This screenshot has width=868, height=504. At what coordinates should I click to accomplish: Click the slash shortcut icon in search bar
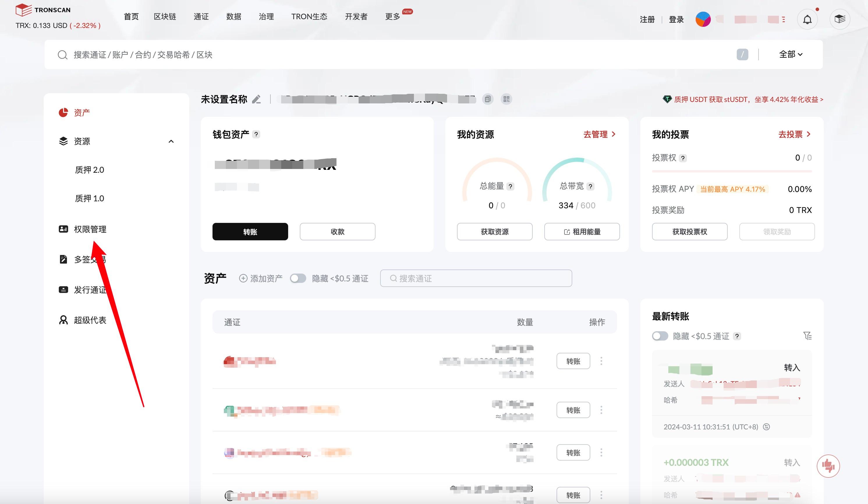pyautogui.click(x=742, y=54)
